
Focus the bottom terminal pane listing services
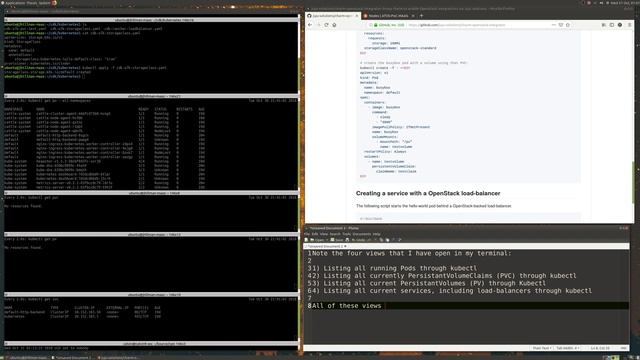[x=151, y=319]
